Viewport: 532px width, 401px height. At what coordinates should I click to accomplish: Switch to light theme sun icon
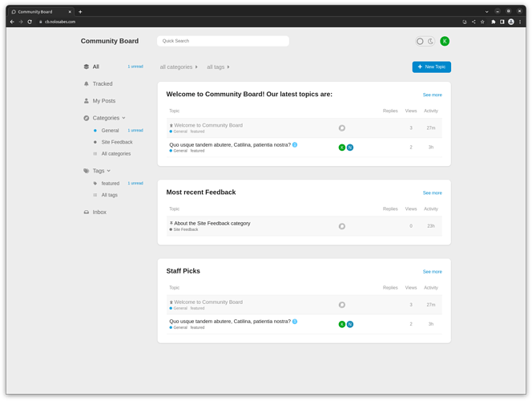(420, 41)
